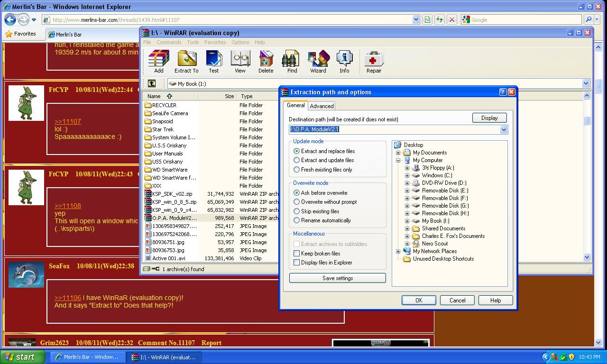Click the Favorites star icon

tap(9, 34)
